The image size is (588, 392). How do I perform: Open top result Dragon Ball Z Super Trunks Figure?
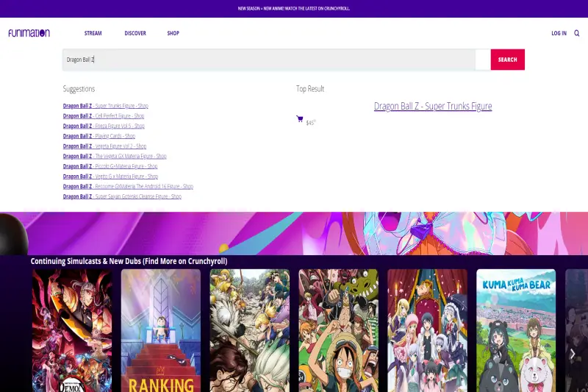tap(433, 106)
